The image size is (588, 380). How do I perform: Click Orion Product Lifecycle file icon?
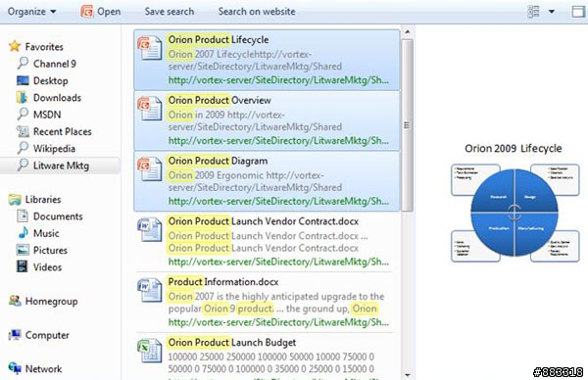[x=150, y=48]
